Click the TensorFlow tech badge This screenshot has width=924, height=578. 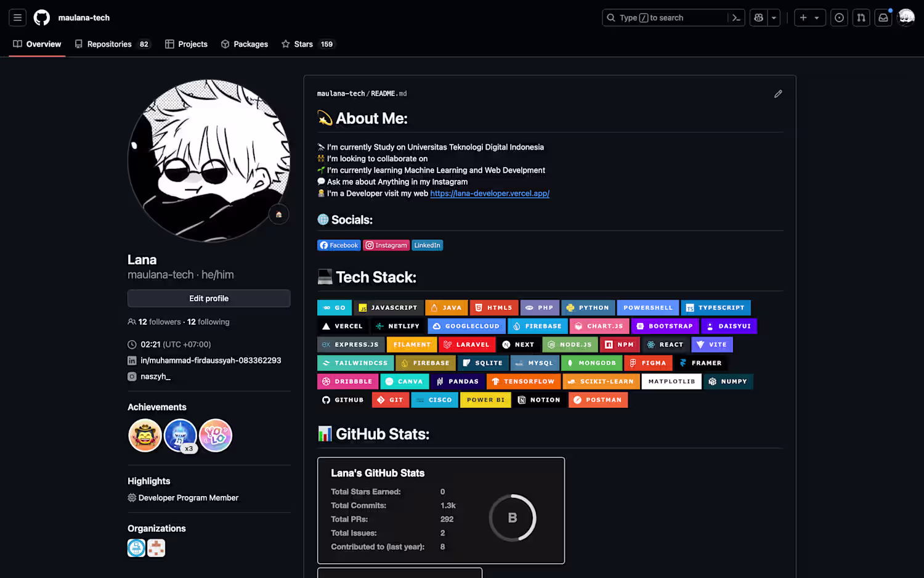[x=524, y=381]
